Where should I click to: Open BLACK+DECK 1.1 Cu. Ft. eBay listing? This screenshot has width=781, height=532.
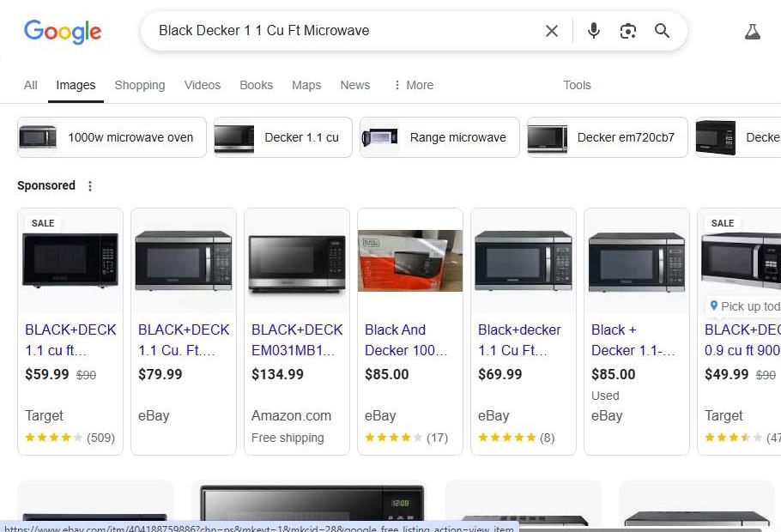point(184,340)
